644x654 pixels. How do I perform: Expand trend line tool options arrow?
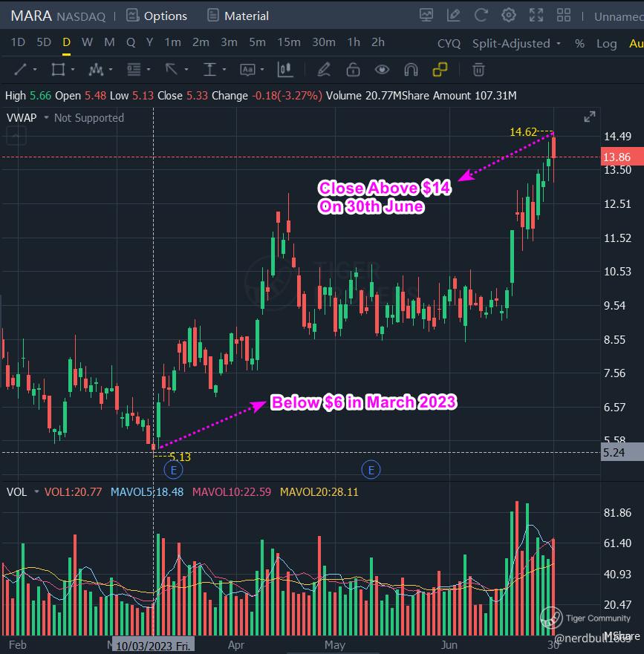click(x=35, y=70)
